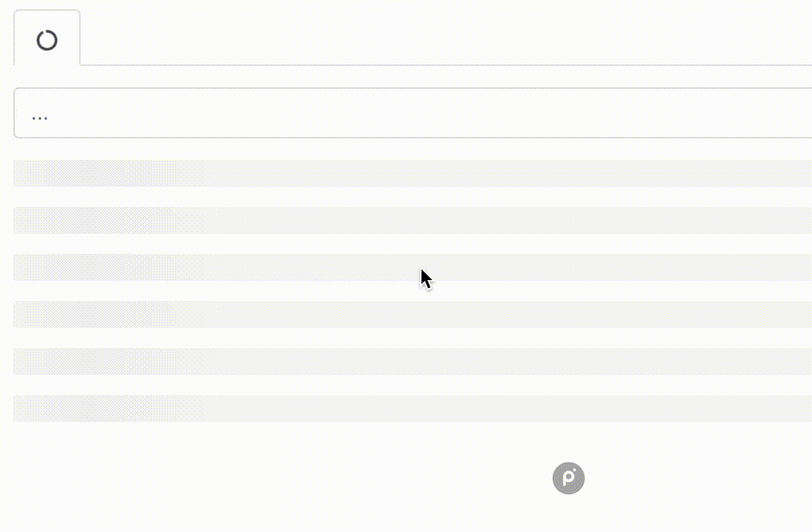Select the last skeleton placeholder row
The height and width of the screenshot is (532, 812).
(x=413, y=408)
